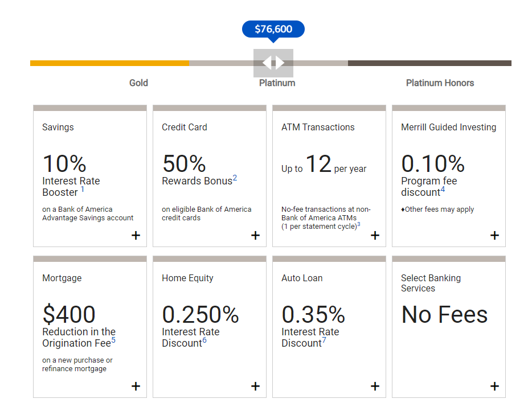532x415 pixels.
Task: Click the balance slider handle with arrows
Action: 273,63
